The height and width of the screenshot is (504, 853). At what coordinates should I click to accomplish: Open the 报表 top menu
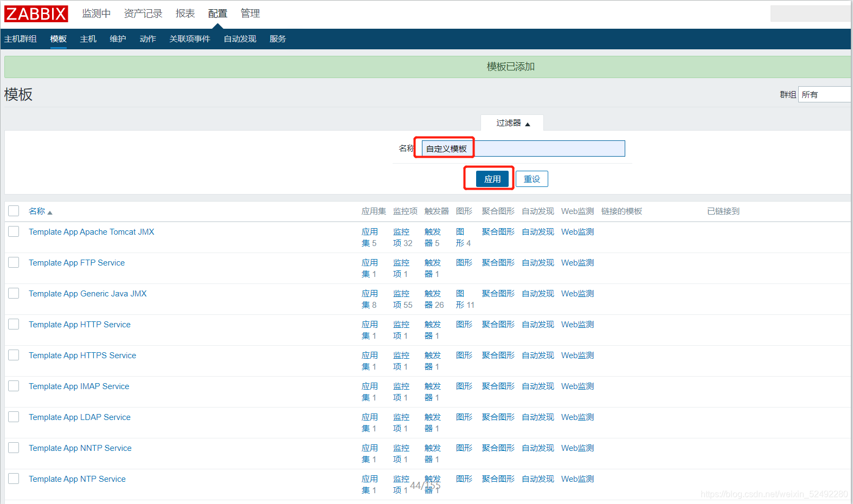point(185,14)
